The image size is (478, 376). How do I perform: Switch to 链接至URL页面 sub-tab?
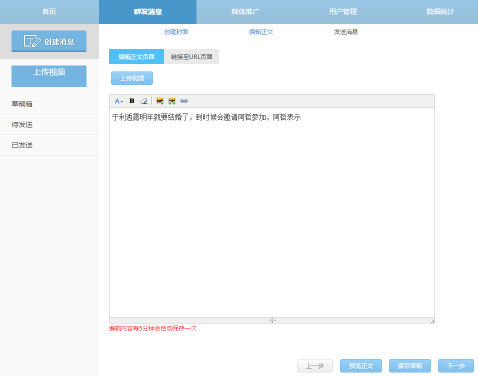pos(192,57)
